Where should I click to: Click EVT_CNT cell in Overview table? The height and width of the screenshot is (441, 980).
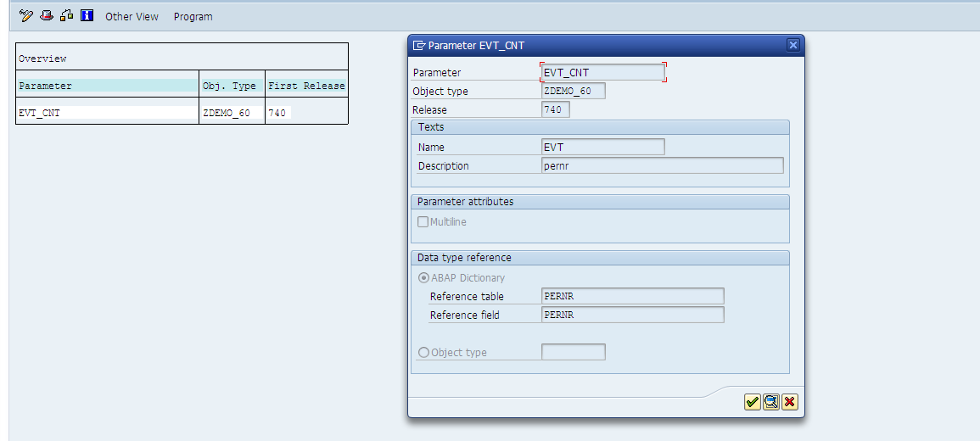coord(108,113)
